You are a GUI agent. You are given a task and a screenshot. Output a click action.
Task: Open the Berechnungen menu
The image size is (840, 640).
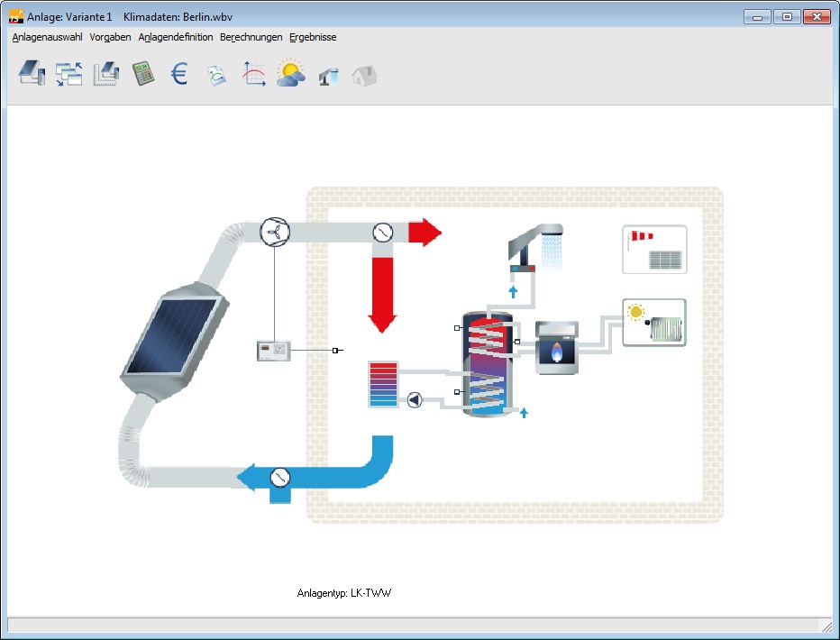251,37
